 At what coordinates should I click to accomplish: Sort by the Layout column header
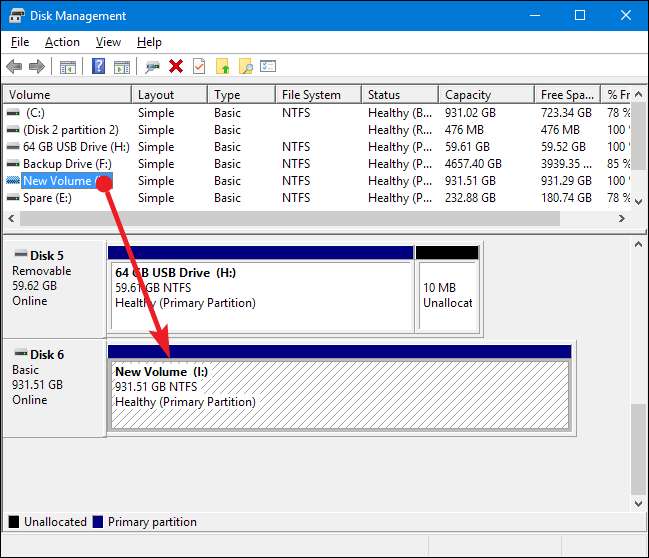point(169,94)
